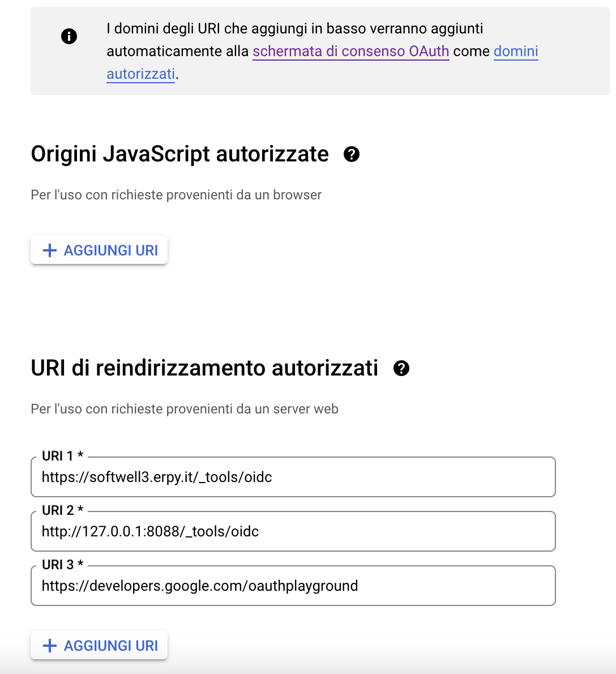The height and width of the screenshot is (674, 616).
Task: Click help icon beside URI di reindirizzamento autorizzati
Action: pos(401,368)
